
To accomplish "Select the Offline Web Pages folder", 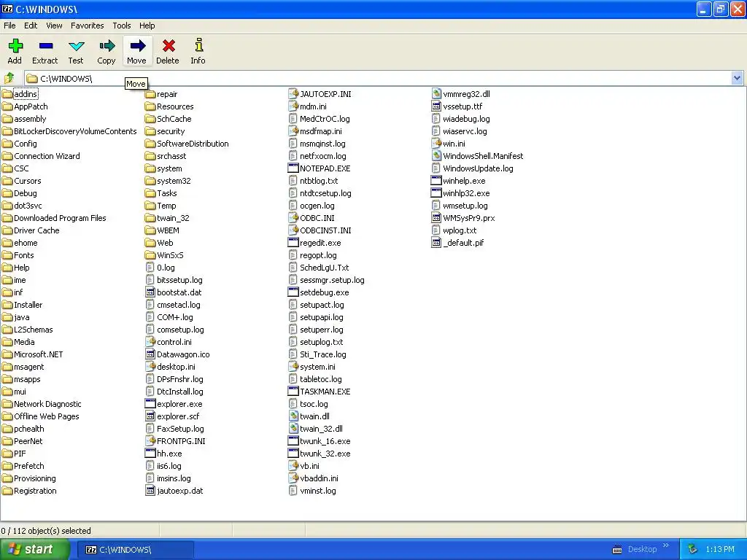I will click(41, 416).
